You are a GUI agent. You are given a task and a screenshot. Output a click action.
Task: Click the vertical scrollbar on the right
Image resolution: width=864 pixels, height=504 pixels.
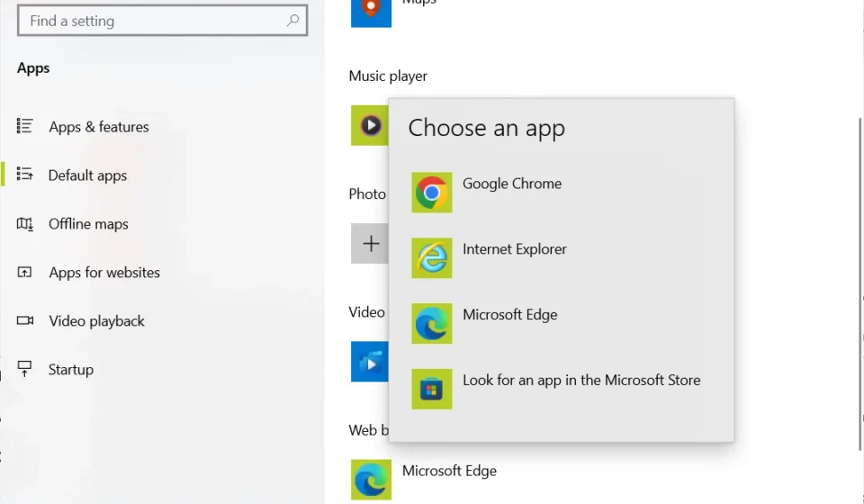pyautogui.click(x=859, y=283)
